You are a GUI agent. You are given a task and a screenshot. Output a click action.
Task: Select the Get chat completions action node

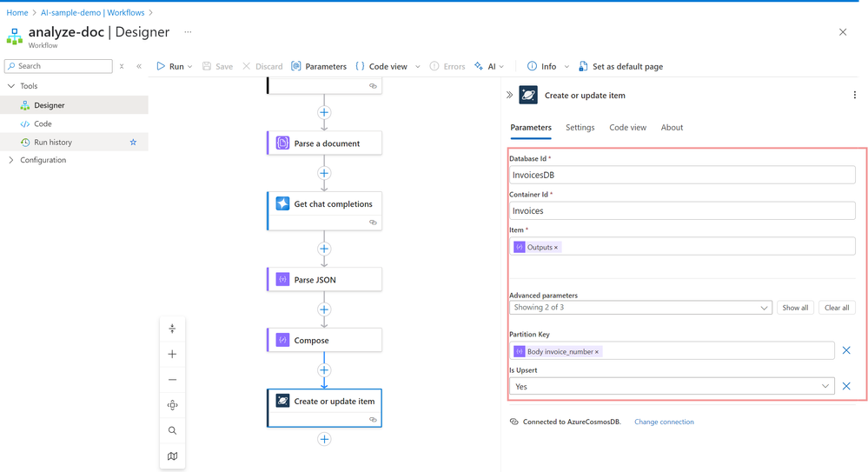pyautogui.click(x=324, y=204)
